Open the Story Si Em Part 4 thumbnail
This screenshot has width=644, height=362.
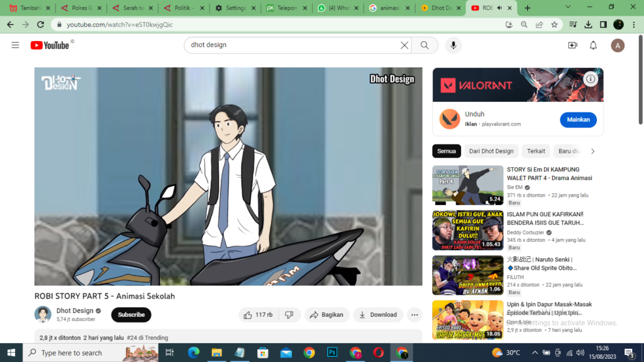(x=468, y=185)
